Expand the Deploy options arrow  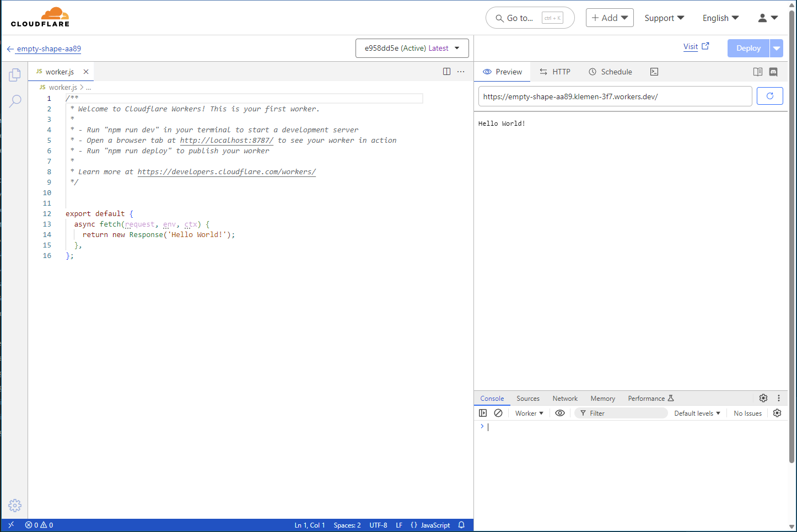[776, 48]
